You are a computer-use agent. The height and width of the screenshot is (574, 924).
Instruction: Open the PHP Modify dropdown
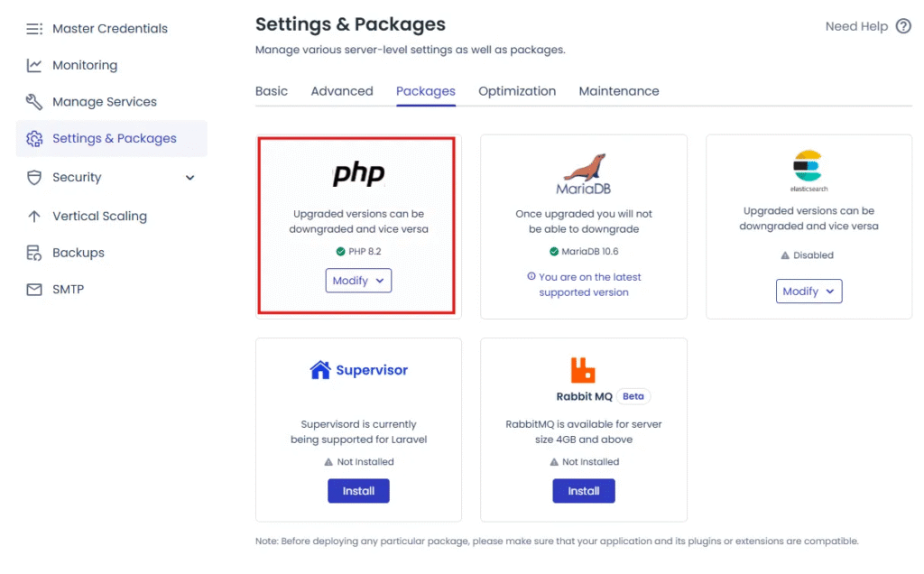click(358, 281)
